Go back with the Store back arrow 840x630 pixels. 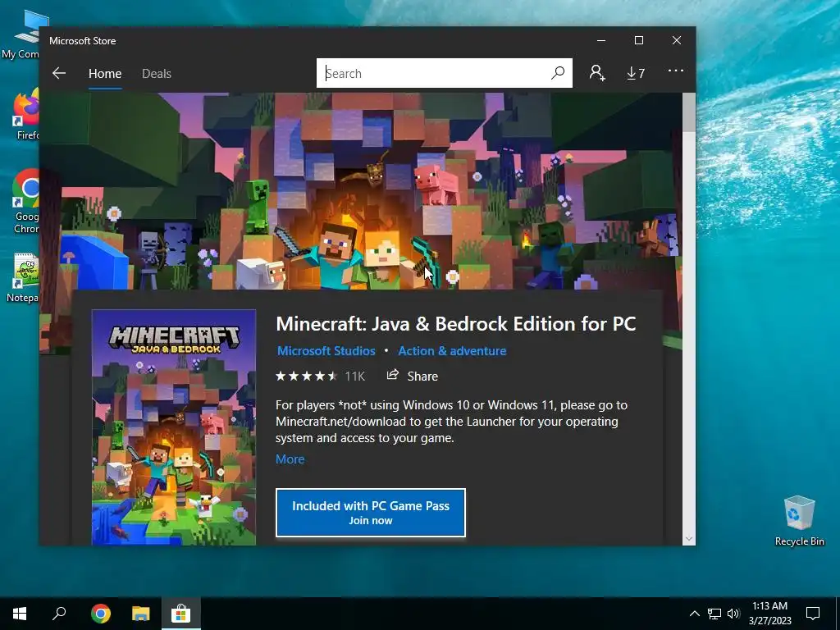(x=59, y=73)
